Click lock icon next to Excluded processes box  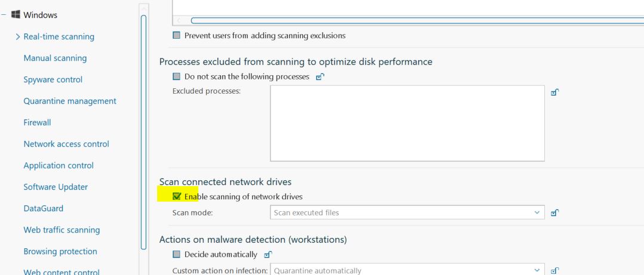point(554,92)
